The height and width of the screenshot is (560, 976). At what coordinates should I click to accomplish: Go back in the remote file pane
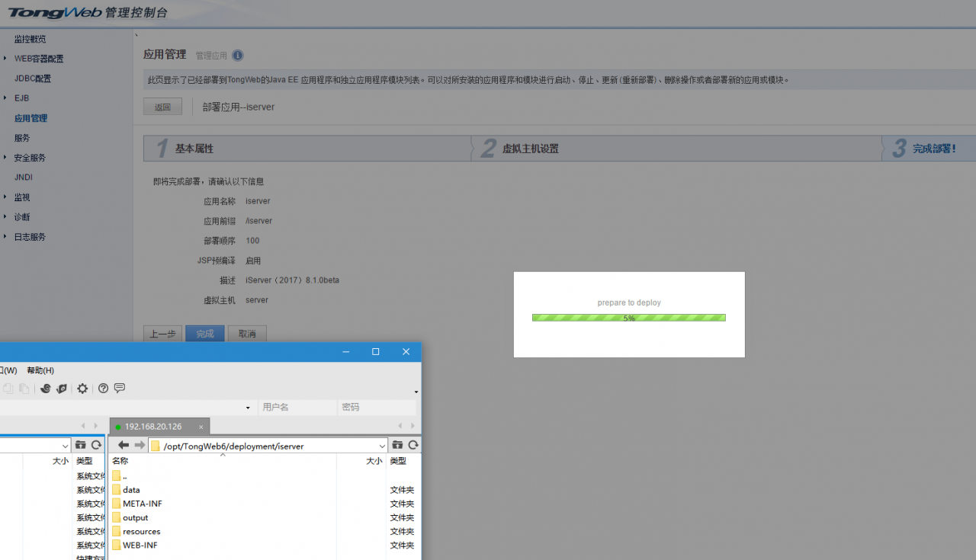point(124,445)
